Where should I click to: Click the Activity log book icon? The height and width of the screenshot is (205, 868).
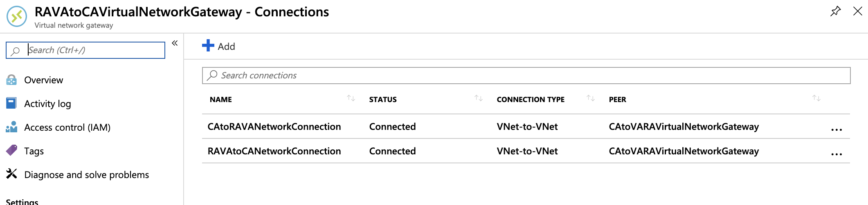11,103
